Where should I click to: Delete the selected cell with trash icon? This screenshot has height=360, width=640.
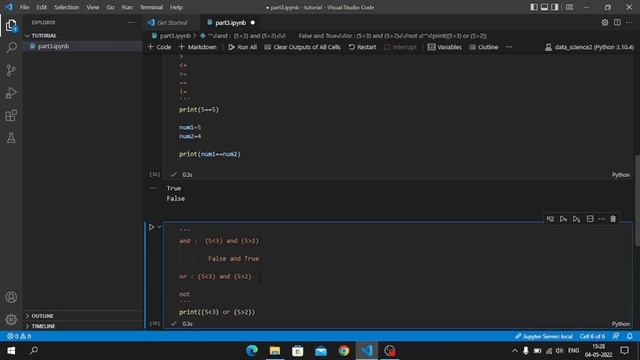tap(613, 219)
